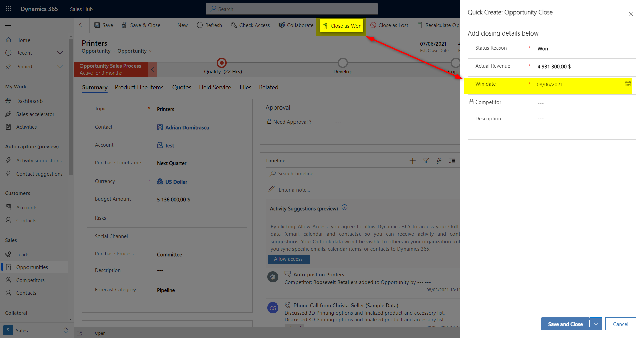The image size is (644, 338).
Task: Click the Refresh command
Action: [209, 25]
